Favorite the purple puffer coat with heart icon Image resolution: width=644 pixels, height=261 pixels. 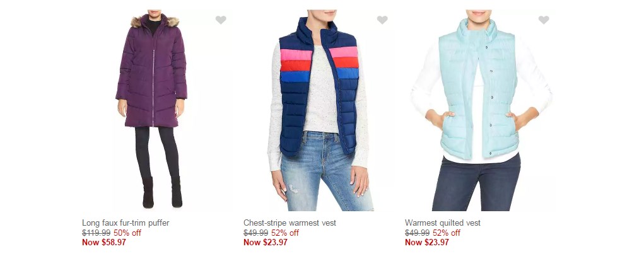pos(221,20)
